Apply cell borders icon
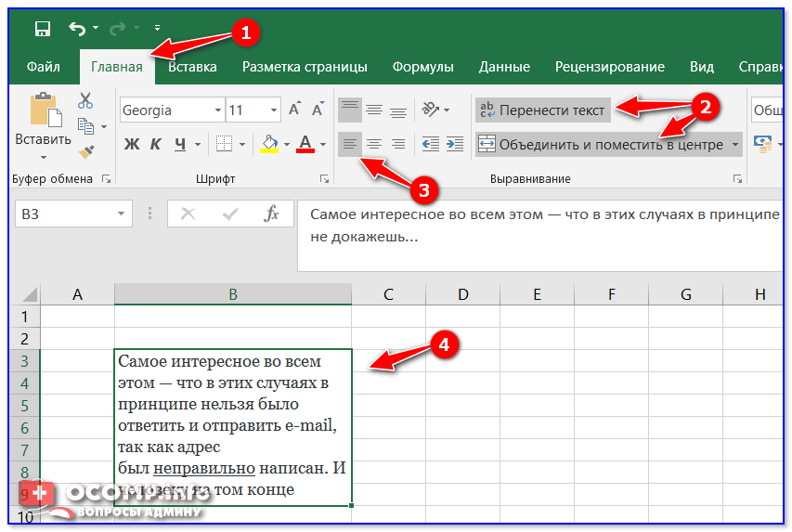The image size is (792, 532). click(224, 144)
